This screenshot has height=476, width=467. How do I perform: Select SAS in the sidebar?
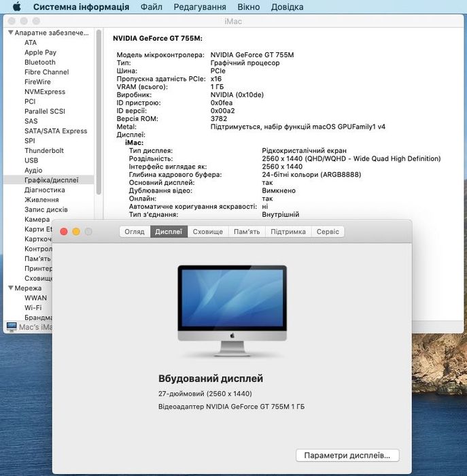[x=31, y=121]
